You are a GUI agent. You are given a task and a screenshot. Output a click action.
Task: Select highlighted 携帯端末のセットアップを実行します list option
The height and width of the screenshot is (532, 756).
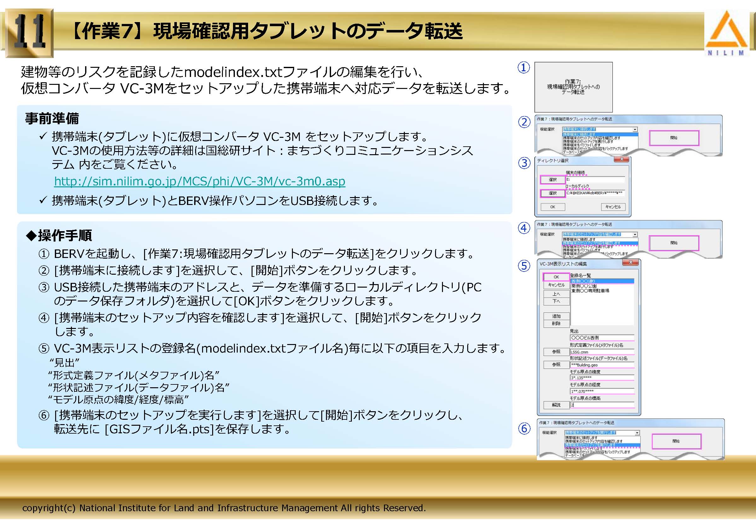point(602,445)
